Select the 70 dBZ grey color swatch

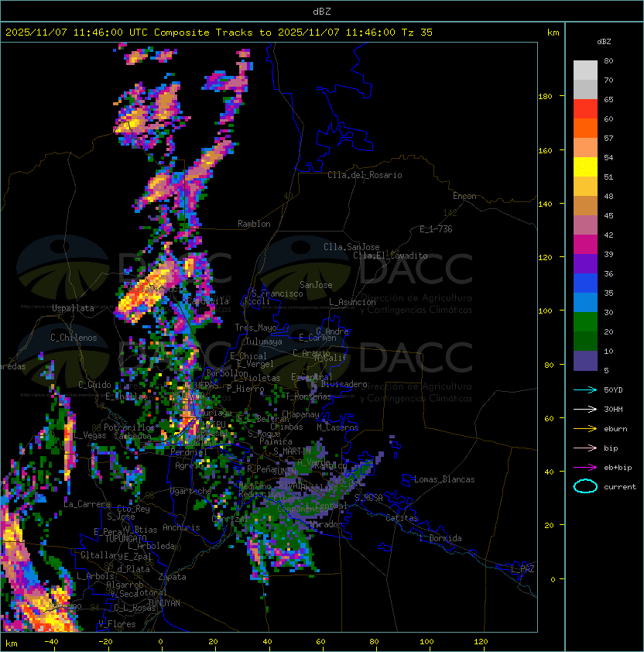coord(585,89)
